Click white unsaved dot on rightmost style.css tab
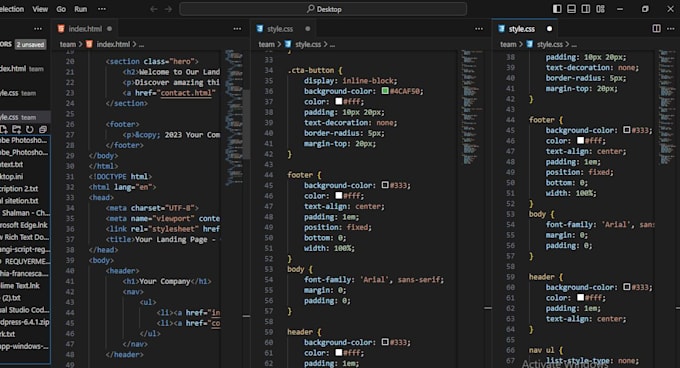Image resolution: width=680 pixels, height=368 pixels. pyautogui.click(x=549, y=29)
